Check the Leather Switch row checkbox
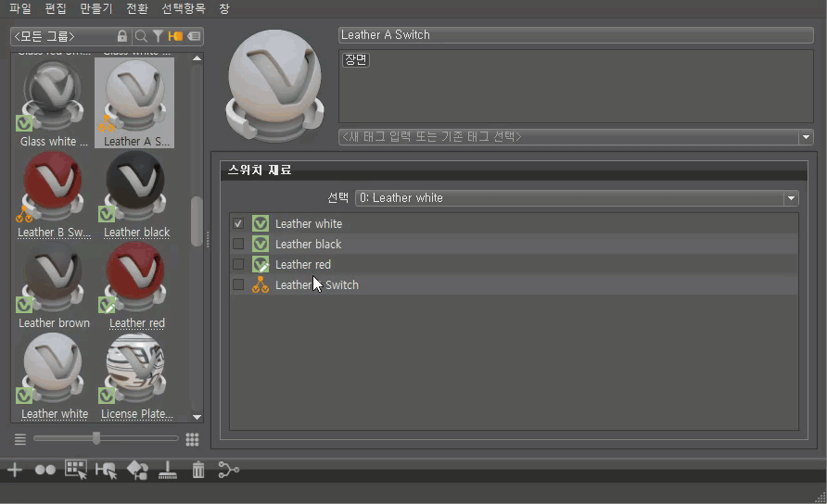Image resolution: width=827 pixels, height=504 pixels. tap(238, 284)
